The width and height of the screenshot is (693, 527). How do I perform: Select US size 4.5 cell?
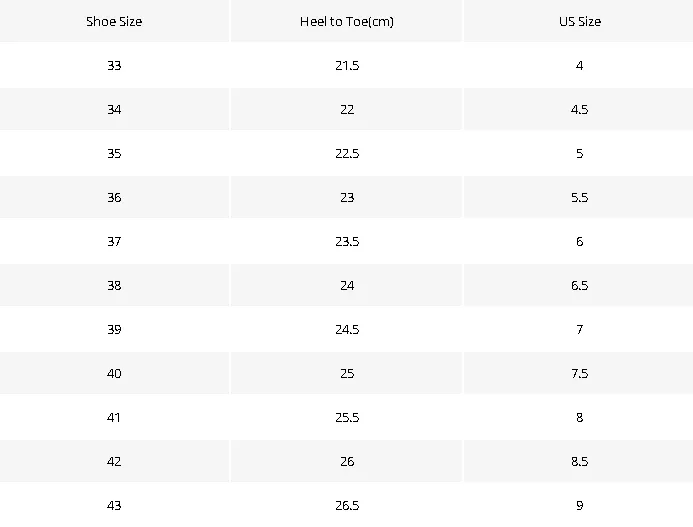tap(579, 109)
